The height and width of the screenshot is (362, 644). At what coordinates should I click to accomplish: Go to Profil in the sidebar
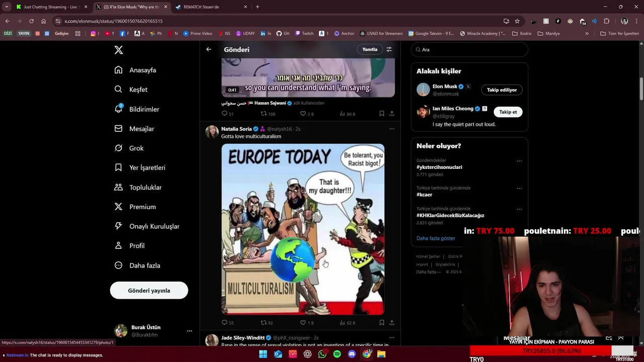130,246
